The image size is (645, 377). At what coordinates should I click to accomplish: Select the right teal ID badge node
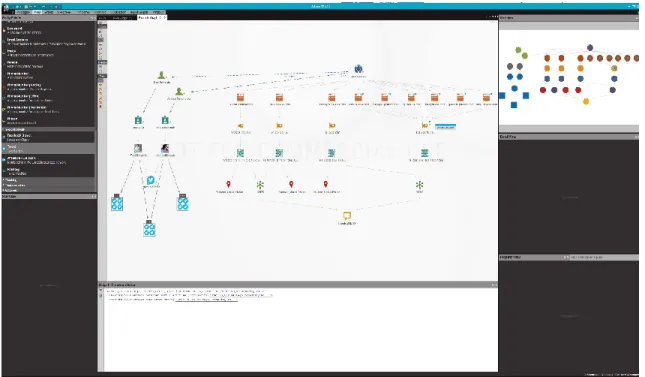(165, 120)
